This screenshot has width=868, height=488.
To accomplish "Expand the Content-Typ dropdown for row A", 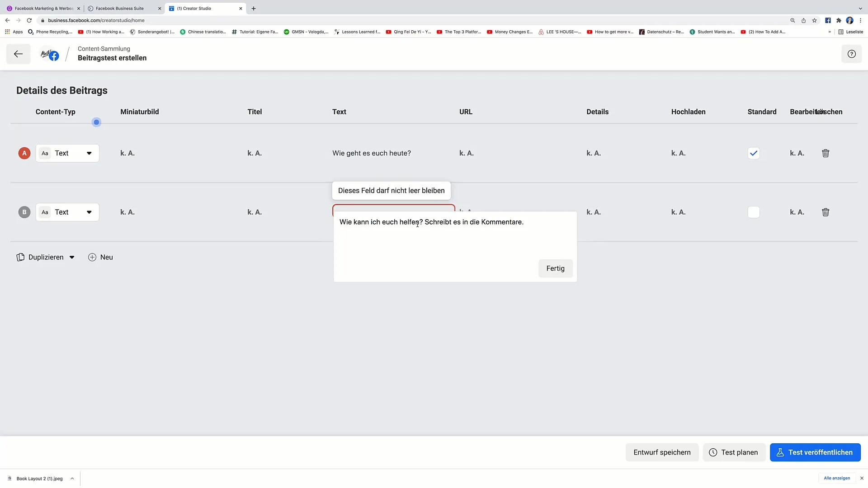I will click(89, 153).
